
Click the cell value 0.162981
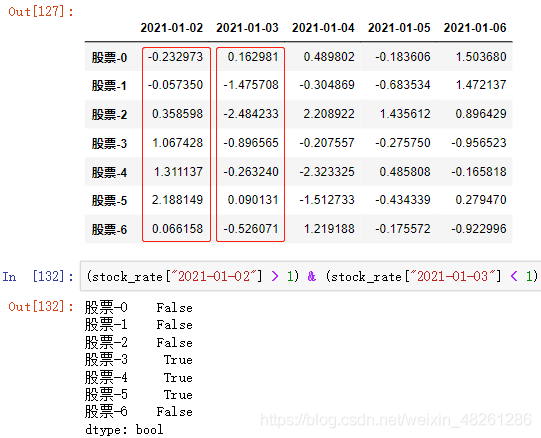pos(253,57)
